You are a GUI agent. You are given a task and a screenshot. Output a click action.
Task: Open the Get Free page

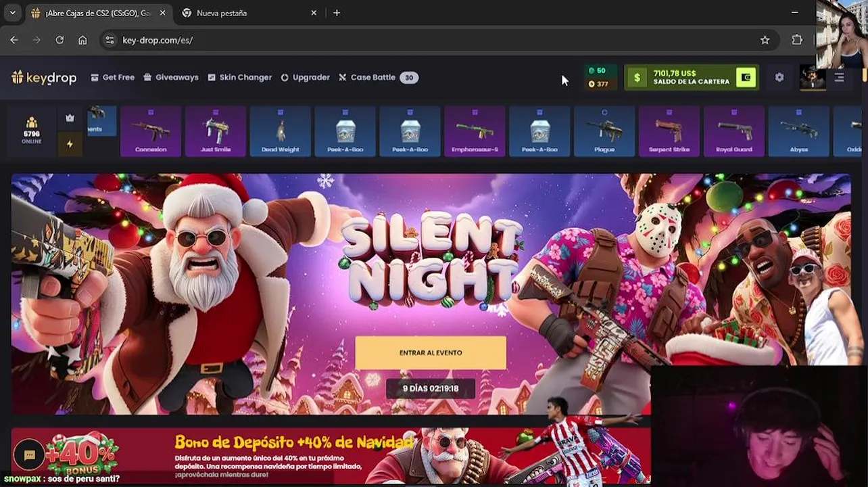click(112, 78)
